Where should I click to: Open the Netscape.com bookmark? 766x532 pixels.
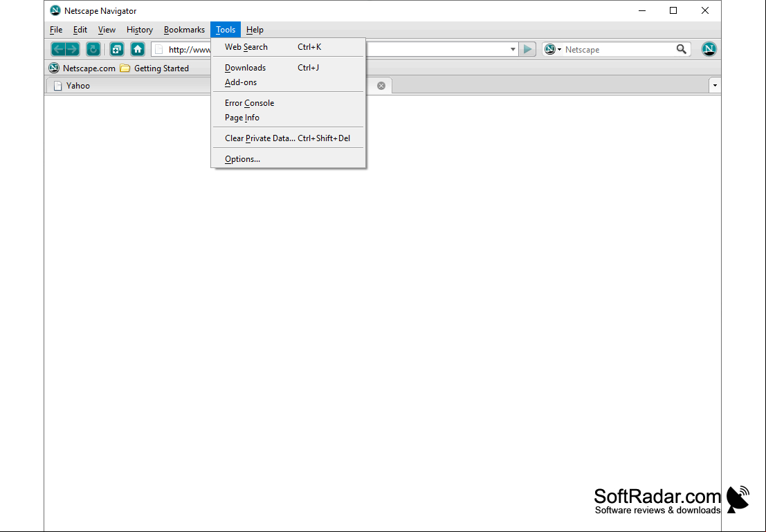pos(82,68)
